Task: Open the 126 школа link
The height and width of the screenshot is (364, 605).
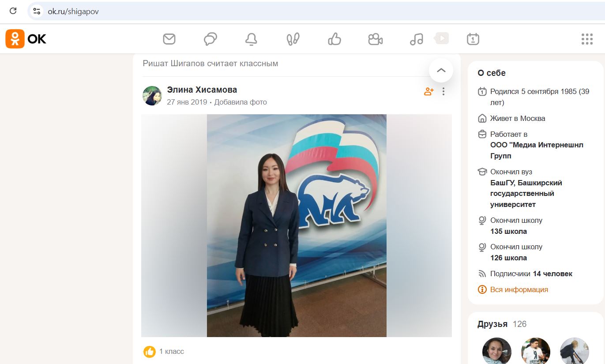Action: [508, 258]
